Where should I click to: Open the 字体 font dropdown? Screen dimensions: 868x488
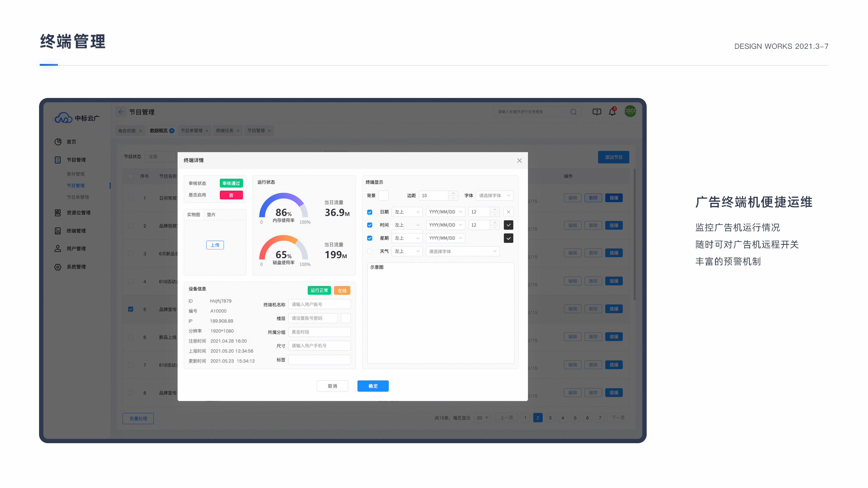click(495, 196)
